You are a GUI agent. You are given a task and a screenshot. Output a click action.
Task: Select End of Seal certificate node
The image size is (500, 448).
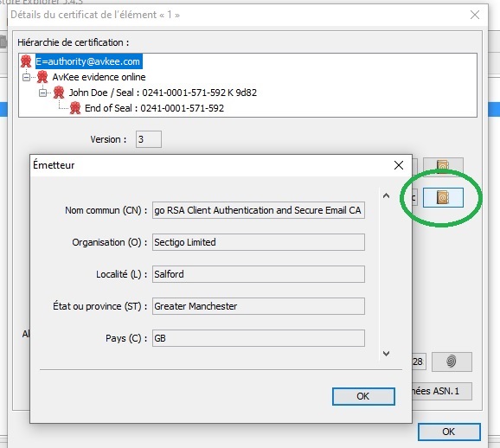click(154, 108)
